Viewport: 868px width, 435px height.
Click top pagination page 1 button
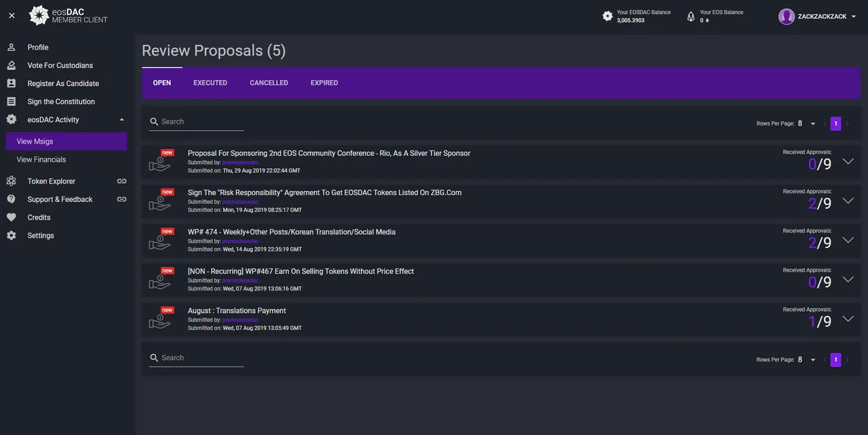(835, 123)
